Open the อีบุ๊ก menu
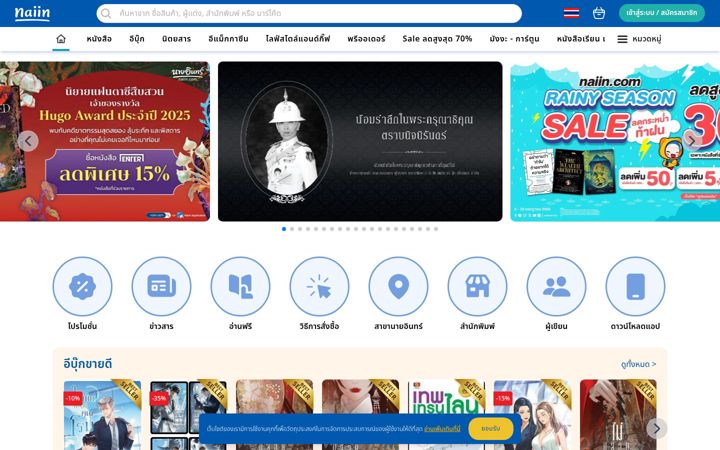This screenshot has height=450, width=720. pyautogui.click(x=137, y=39)
